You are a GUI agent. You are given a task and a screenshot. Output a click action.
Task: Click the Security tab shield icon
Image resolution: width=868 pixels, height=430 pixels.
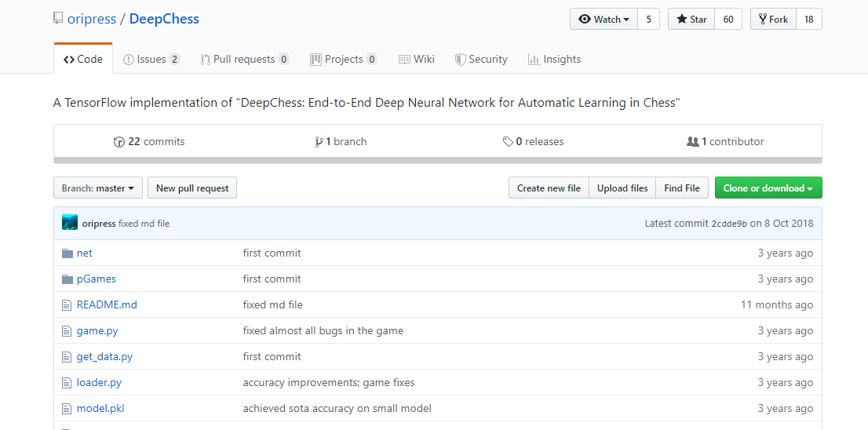(x=460, y=59)
